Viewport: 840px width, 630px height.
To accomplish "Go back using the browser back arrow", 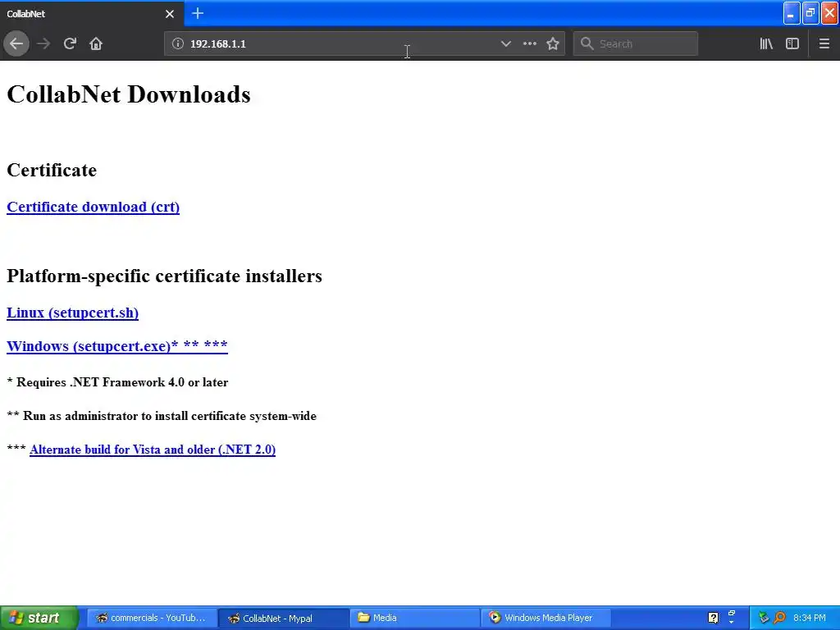I will (x=16, y=43).
